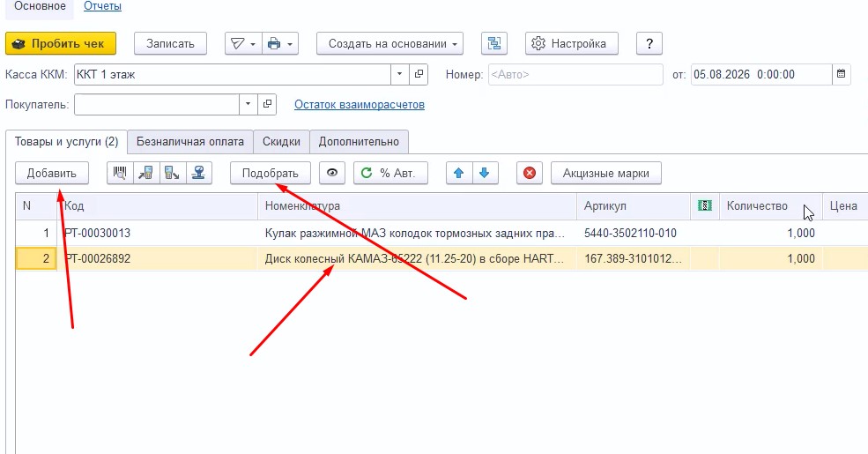Screen dimensions: 868x454
Task: Open the Дополнительно tab
Action: pos(359,142)
